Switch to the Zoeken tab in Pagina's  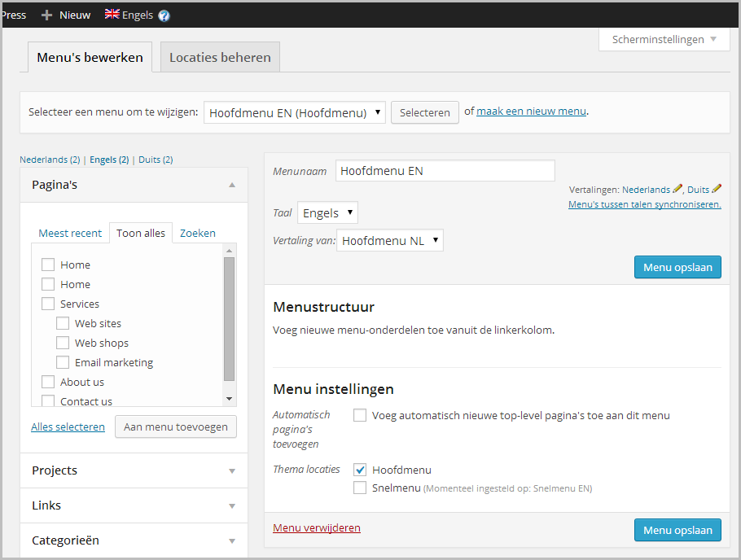[x=197, y=233]
